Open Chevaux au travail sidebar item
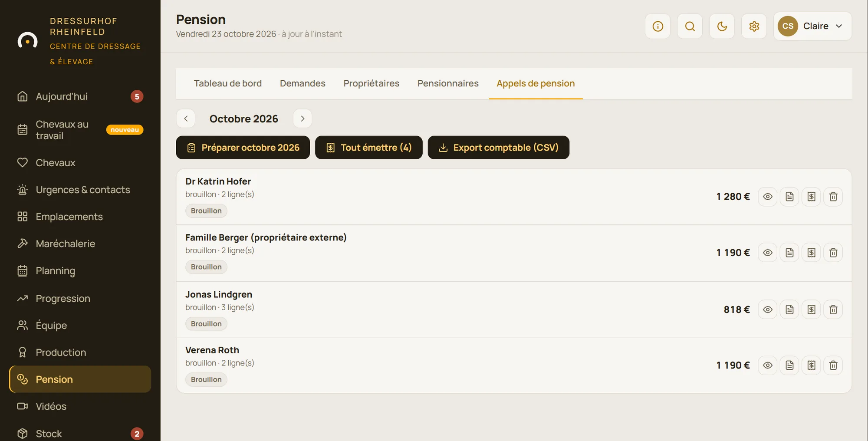 [x=80, y=130]
